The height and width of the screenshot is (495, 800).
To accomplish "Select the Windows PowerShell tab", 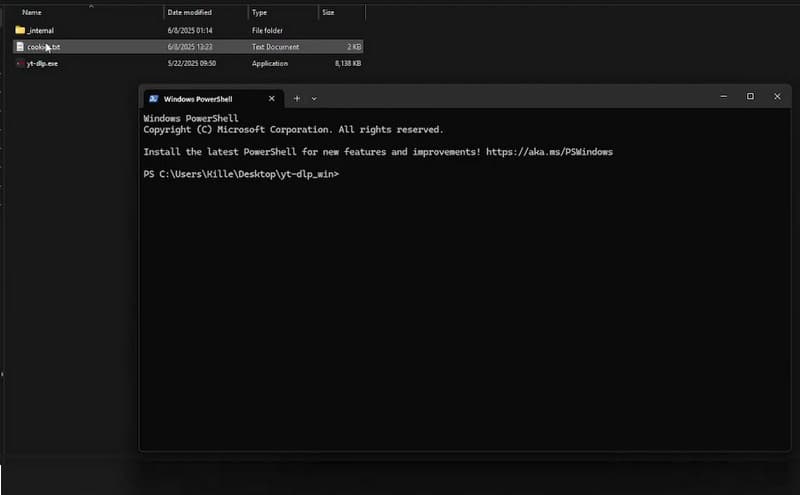I will tap(212, 98).
